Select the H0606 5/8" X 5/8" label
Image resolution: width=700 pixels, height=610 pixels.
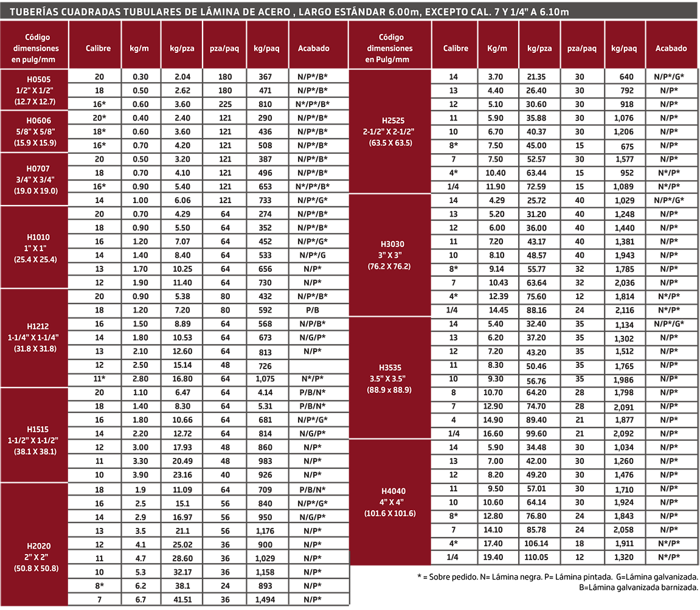coord(35,132)
